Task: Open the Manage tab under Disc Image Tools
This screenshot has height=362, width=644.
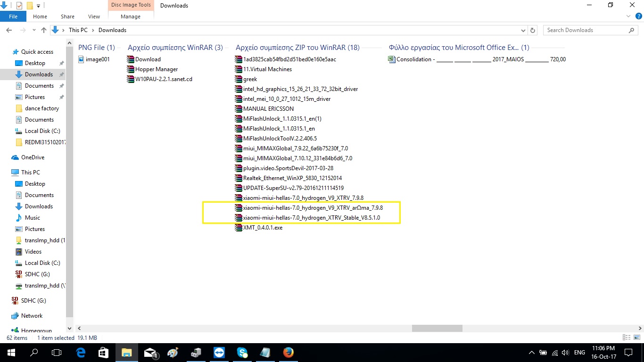Action: pyautogui.click(x=131, y=16)
